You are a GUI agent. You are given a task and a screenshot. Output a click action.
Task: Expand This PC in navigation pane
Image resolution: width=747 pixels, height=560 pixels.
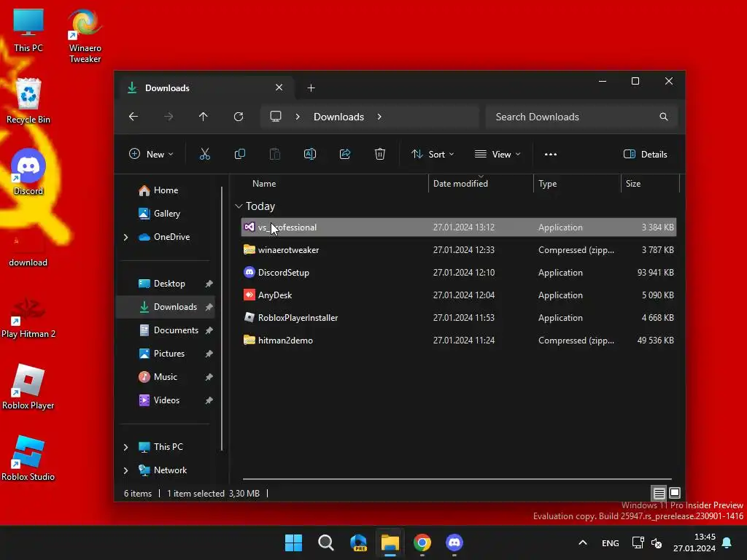tap(125, 447)
